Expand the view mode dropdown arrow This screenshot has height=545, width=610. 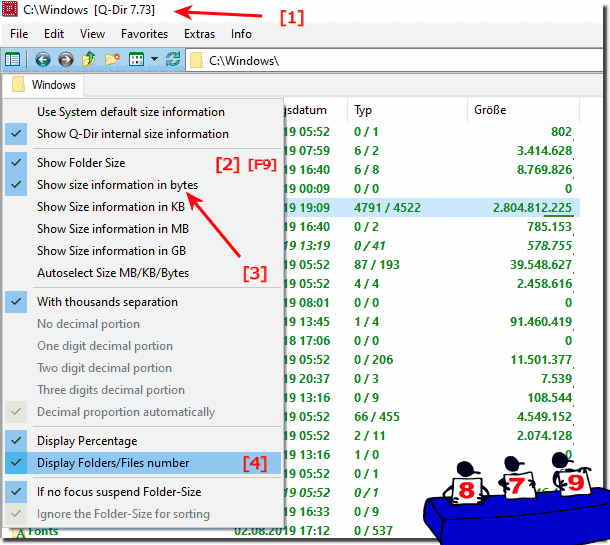(x=154, y=60)
